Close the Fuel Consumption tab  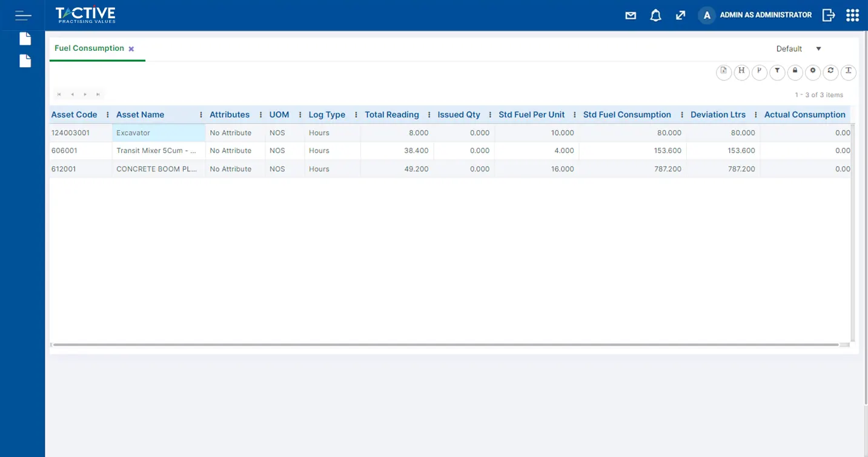(x=131, y=49)
